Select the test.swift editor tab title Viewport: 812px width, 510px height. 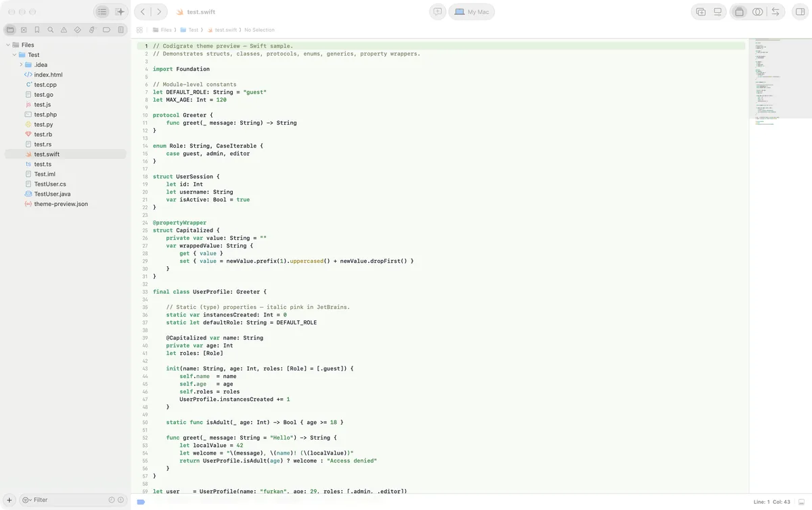201,12
